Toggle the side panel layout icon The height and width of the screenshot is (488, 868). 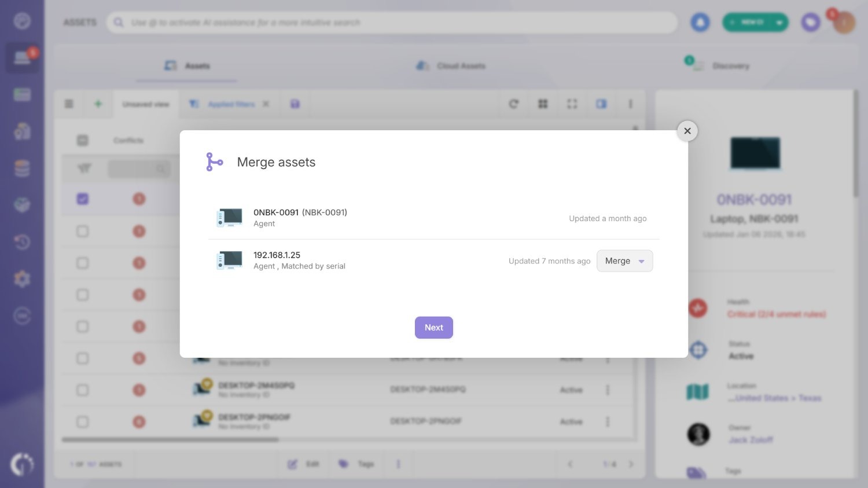tap(601, 104)
